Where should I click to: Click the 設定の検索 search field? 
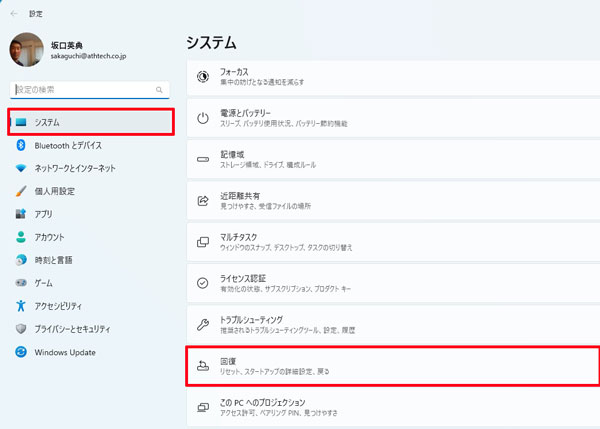click(x=90, y=88)
